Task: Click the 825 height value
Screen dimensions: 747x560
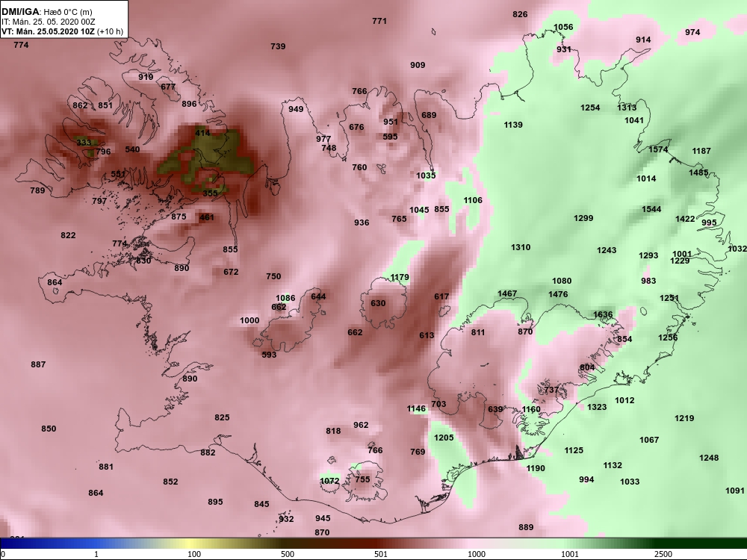Action: (x=222, y=417)
